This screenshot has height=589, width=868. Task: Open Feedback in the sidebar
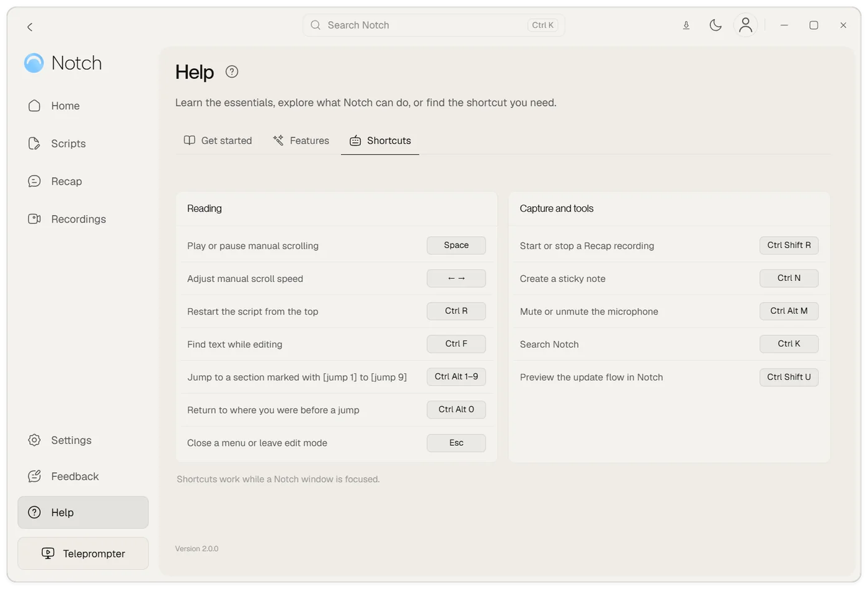point(83,476)
